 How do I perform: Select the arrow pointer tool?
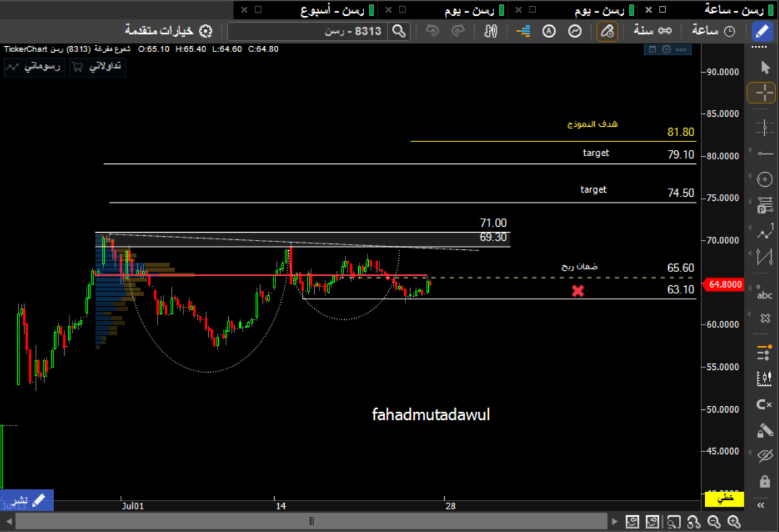[765, 67]
